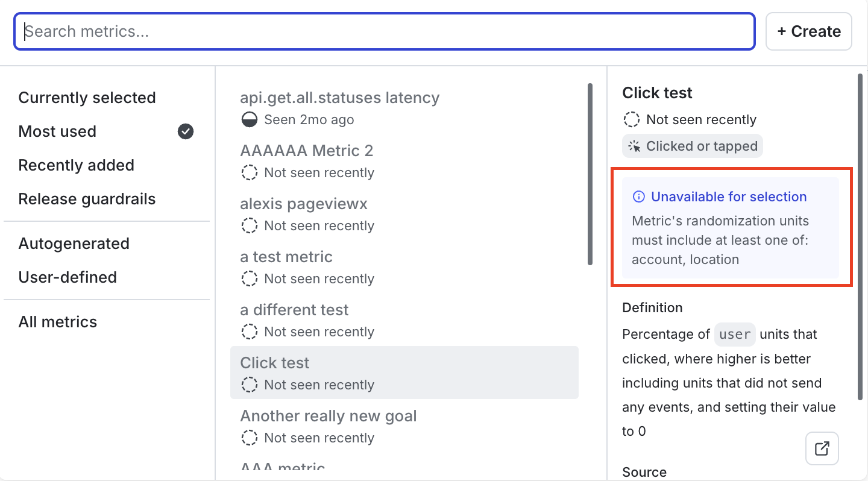The height and width of the screenshot is (481, 868).
Task: Open the Release guardrails category
Action: coord(87,198)
